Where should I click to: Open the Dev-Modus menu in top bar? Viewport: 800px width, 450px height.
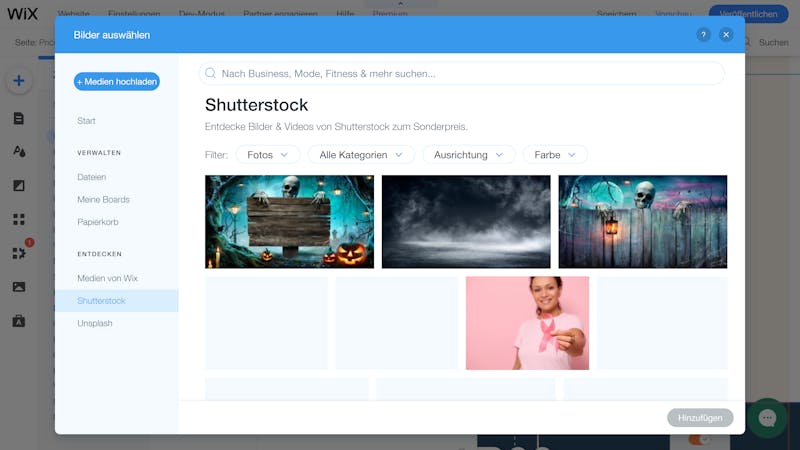(202, 14)
